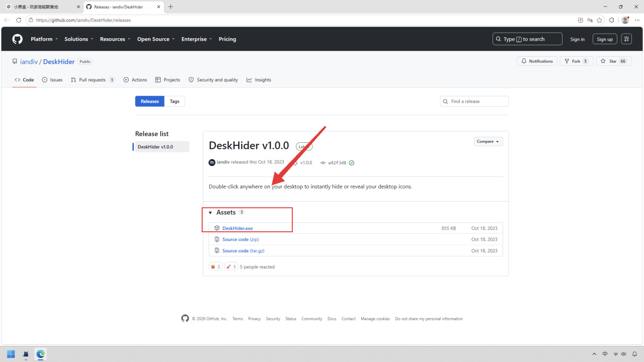The image size is (644, 362).
Task: Download Source code (tar.gz)
Action: click(x=244, y=250)
